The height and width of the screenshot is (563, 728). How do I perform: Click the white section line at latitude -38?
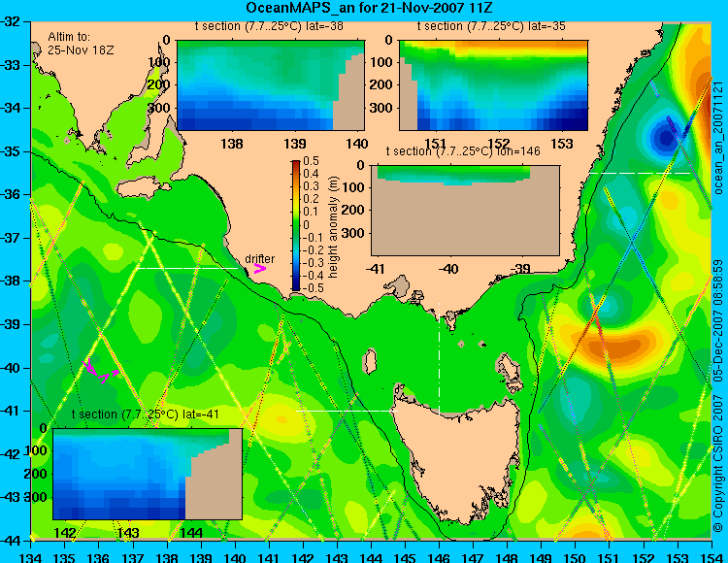[x=186, y=268]
